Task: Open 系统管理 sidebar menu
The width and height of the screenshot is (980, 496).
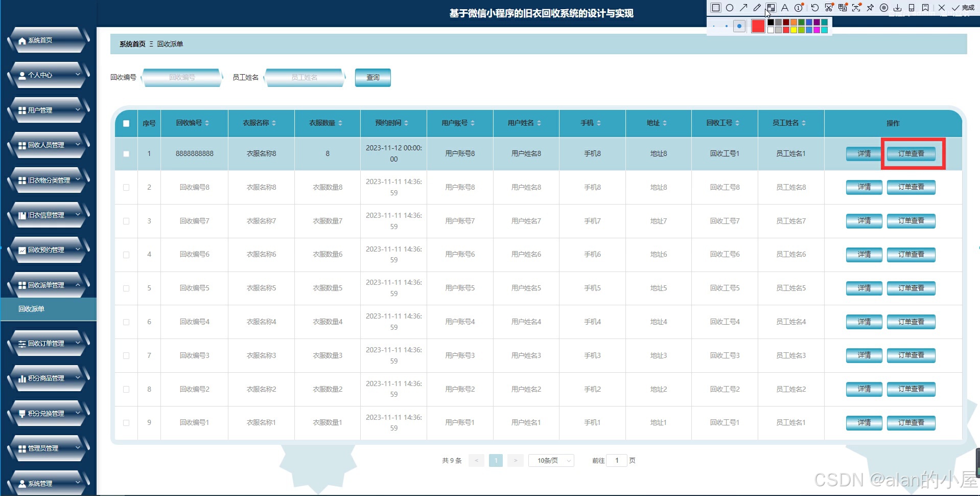Action: 49,483
